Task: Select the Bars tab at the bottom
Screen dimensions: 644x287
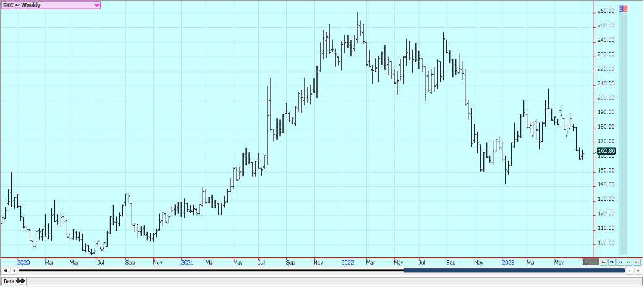Action: (14, 281)
